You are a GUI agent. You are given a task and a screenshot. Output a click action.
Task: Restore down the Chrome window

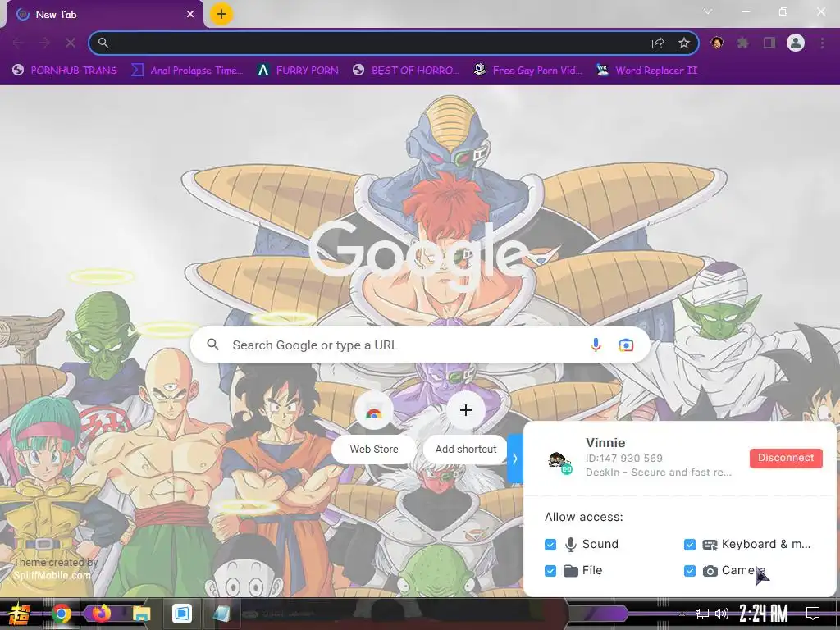783,11
